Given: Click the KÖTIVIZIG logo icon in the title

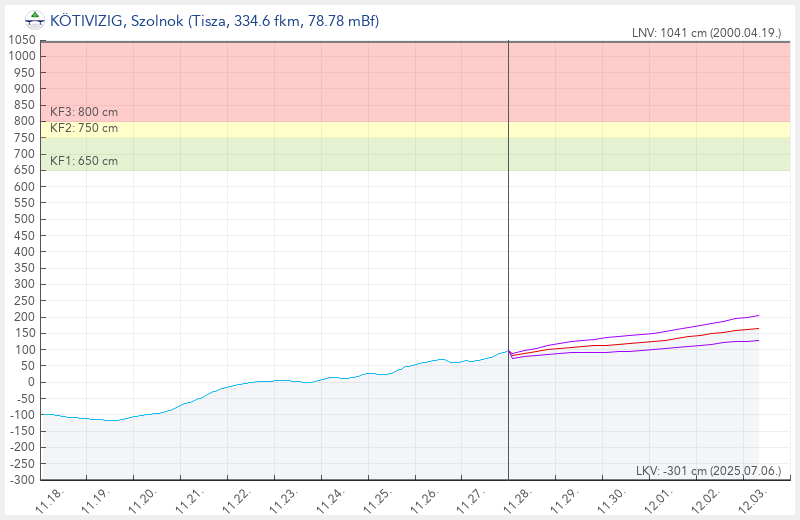Looking at the screenshot, I should click(x=34, y=20).
